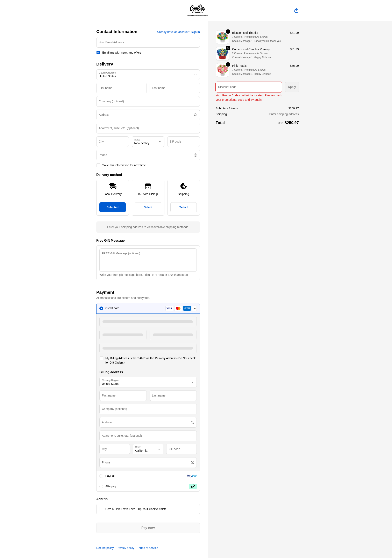Click the Already have an account Sign In link
This screenshot has height=558, width=392.
[178, 32]
